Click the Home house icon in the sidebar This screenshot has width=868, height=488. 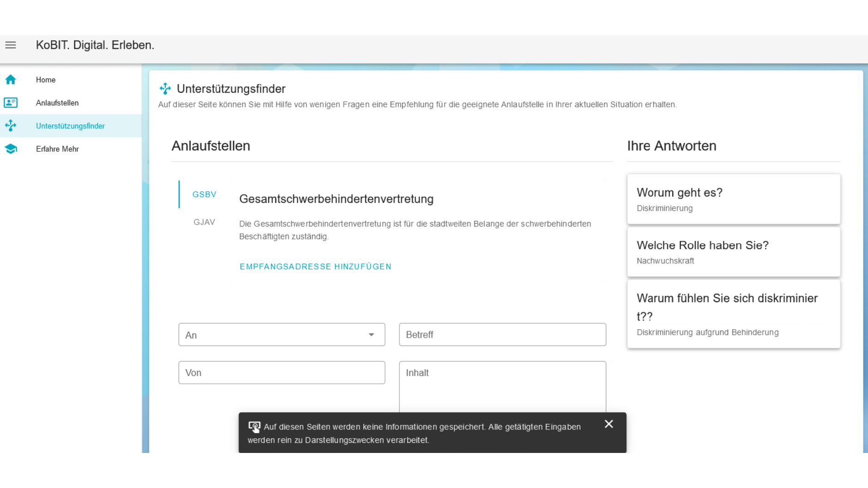pyautogui.click(x=10, y=79)
